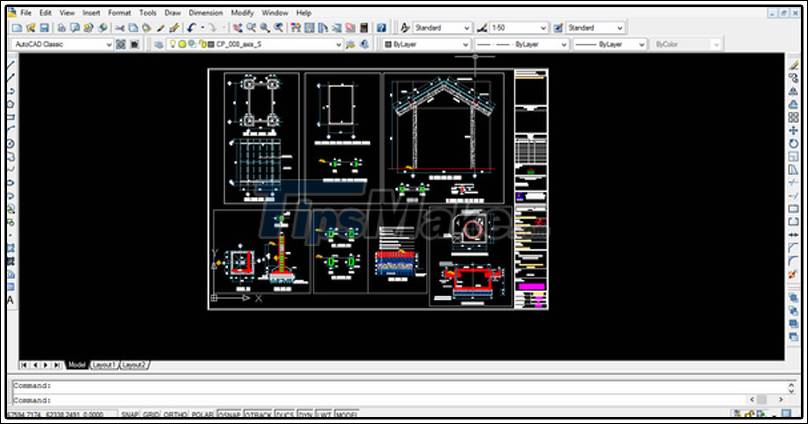Click the Cut scissors icon
The width and height of the screenshot is (808, 424).
click(x=120, y=28)
